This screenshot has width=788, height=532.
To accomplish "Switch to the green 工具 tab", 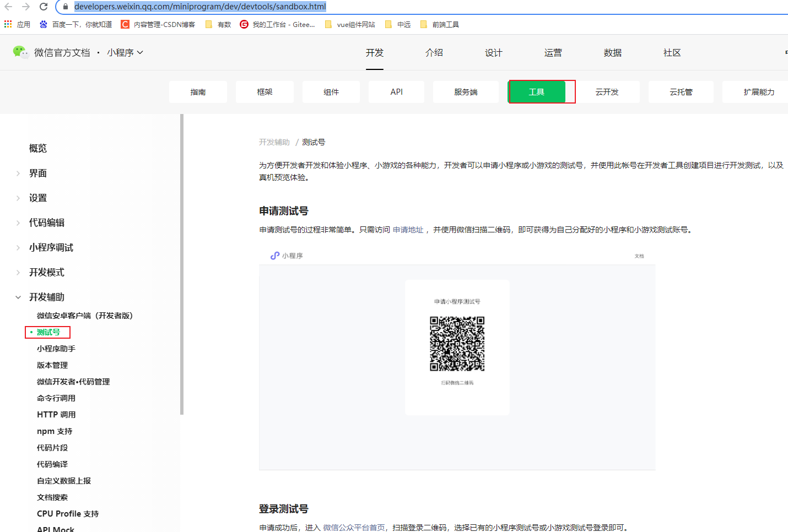I will pyautogui.click(x=537, y=92).
